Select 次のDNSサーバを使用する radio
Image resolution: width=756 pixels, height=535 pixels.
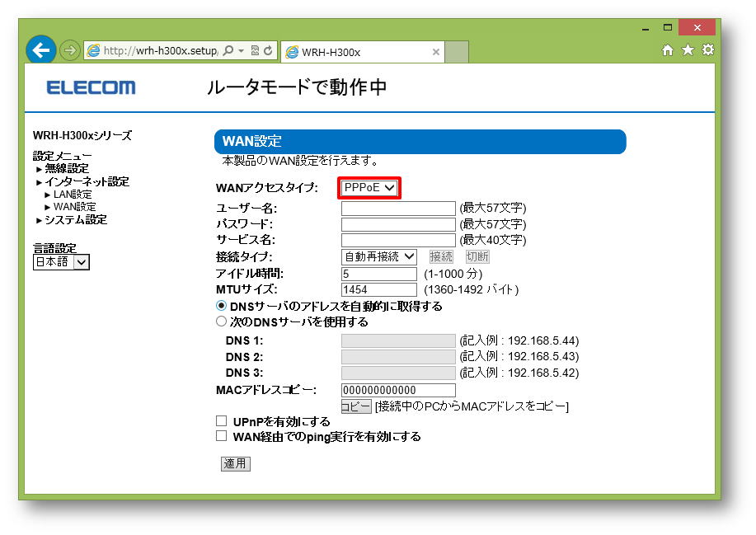[x=221, y=321]
